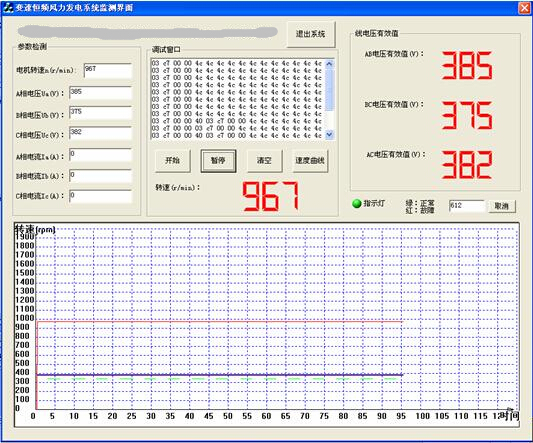Image resolution: width=533 pixels, height=443 pixels.
Task: Click the 50 label on chart X axis
Action: (x=228, y=416)
